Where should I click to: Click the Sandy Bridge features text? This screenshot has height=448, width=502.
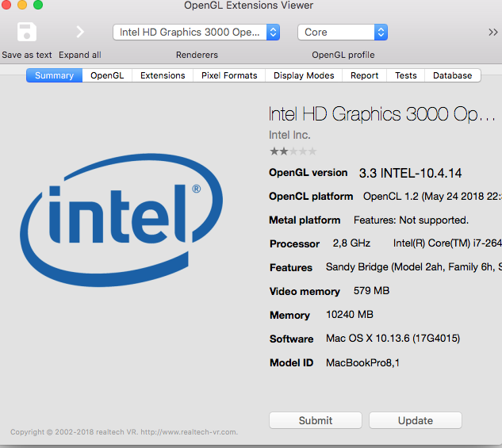(x=414, y=267)
